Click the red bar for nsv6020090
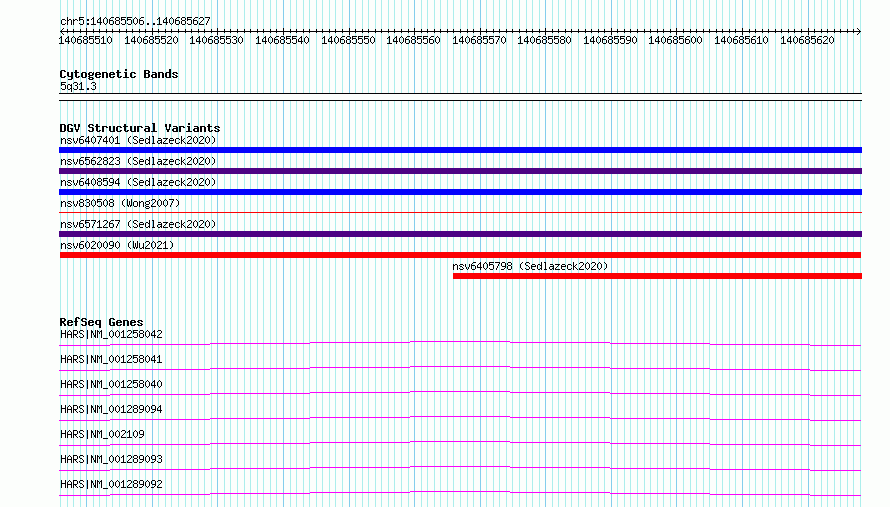Screen dimensions: 890x507 pos(460,255)
